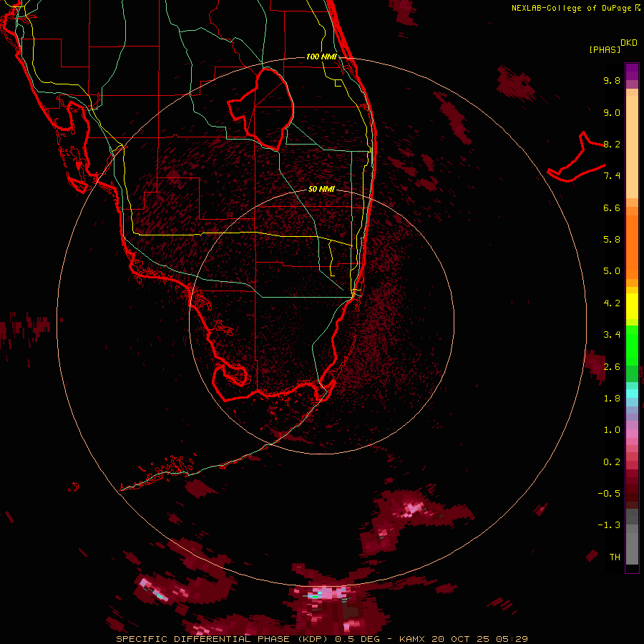Image resolution: width=644 pixels, height=644 pixels.
Task: Click the 2.6 value on the color scale
Action: (x=612, y=367)
